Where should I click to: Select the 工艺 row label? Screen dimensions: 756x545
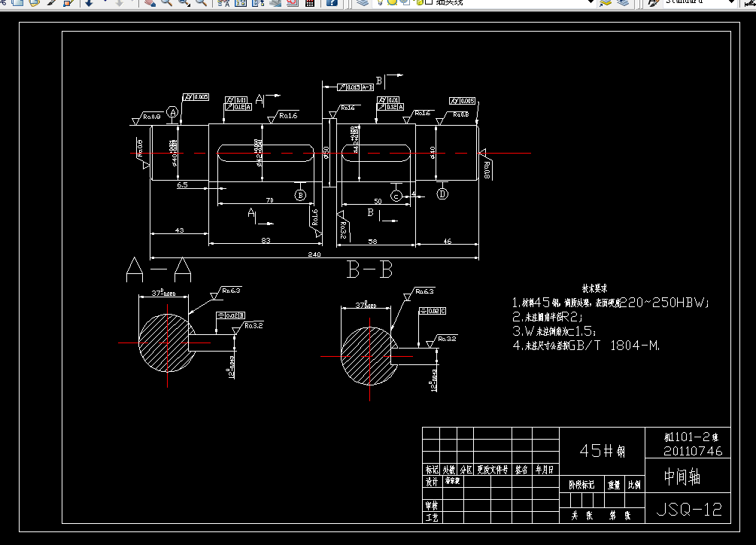click(432, 517)
